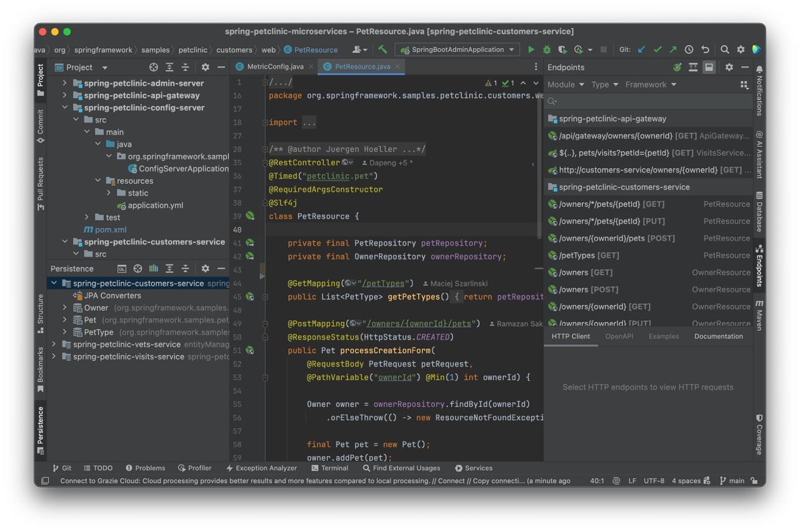This screenshot has width=800, height=532.
Task: Select pom.xml in Project tree
Action: click(x=105, y=229)
